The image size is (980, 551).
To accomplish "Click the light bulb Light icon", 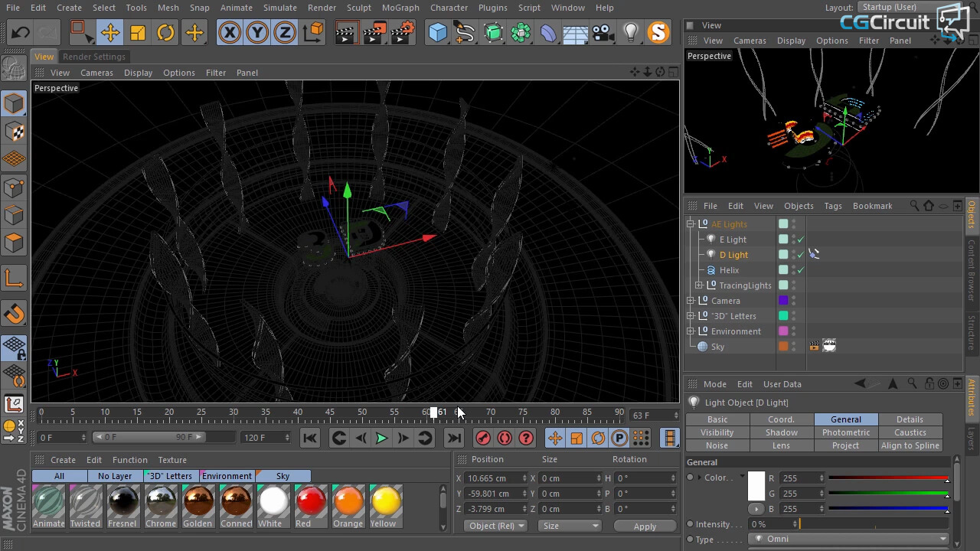I will point(630,32).
